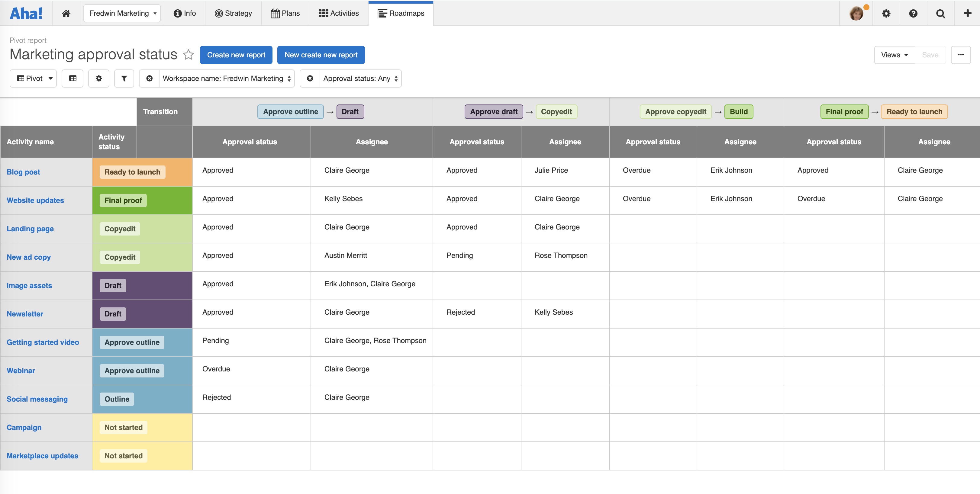Remove the Approval status filter
Screen dimensions: 980x494
[310, 78]
